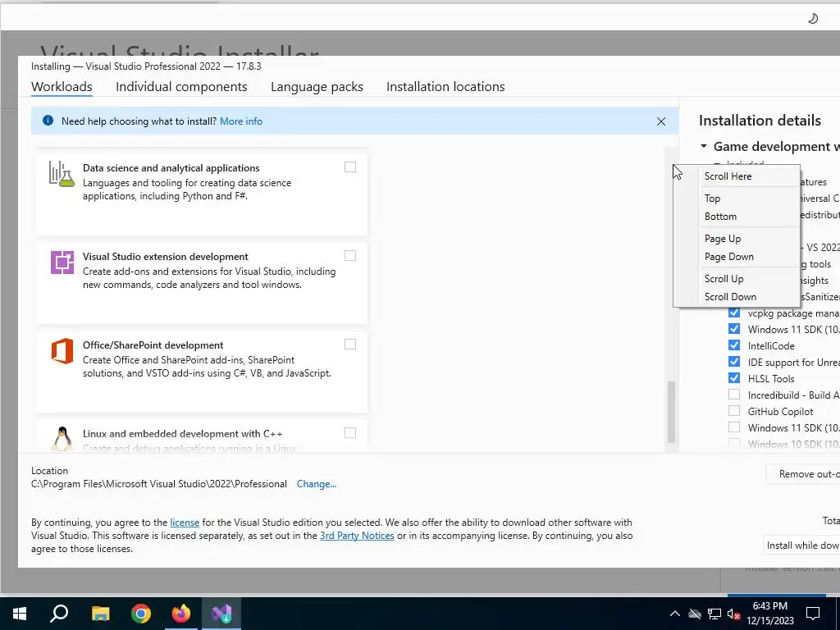This screenshot has width=840, height=630.
Task: Switch to Visual Studio Installer taskbar icon
Action: pyautogui.click(x=221, y=614)
